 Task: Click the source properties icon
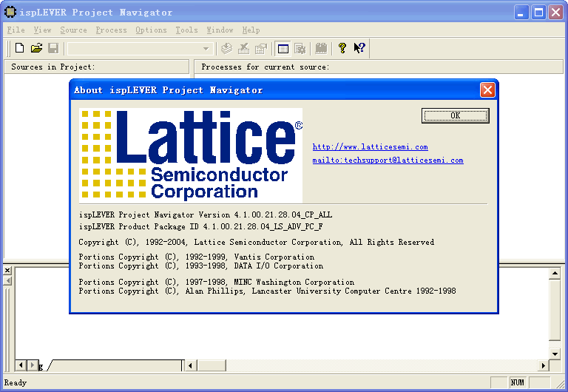[260, 48]
